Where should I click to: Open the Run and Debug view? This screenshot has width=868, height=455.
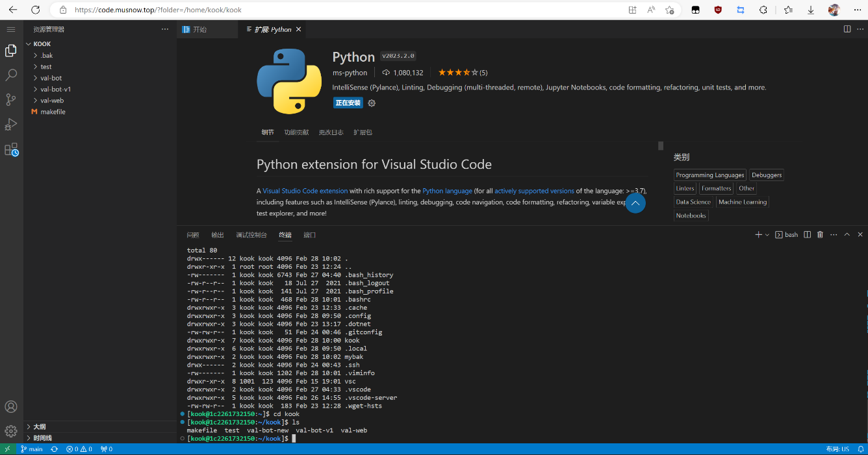tap(11, 125)
